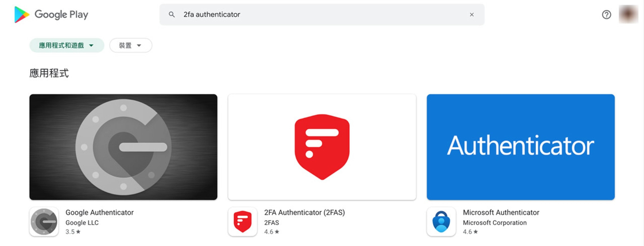Click the search magnifier icon
The image size is (644, 246).
[171, 15]
